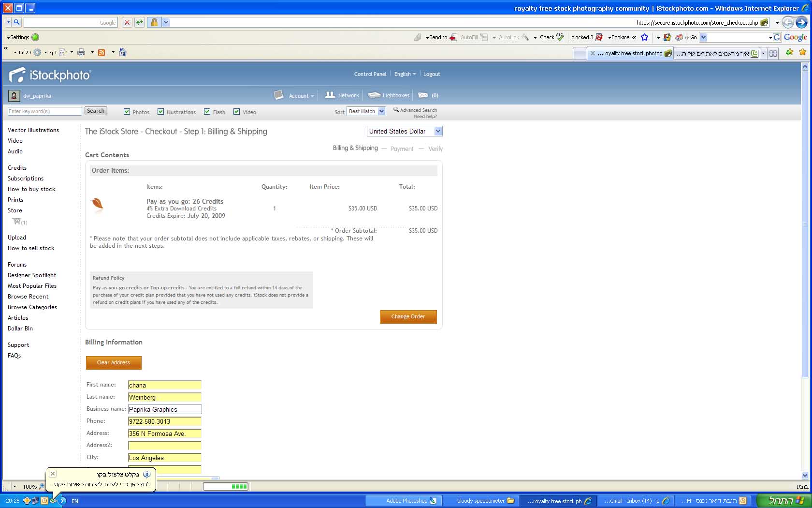812x508 pixels.
Task: Click the blue Forward navigation arrow
Action: (x=801, y=22)
